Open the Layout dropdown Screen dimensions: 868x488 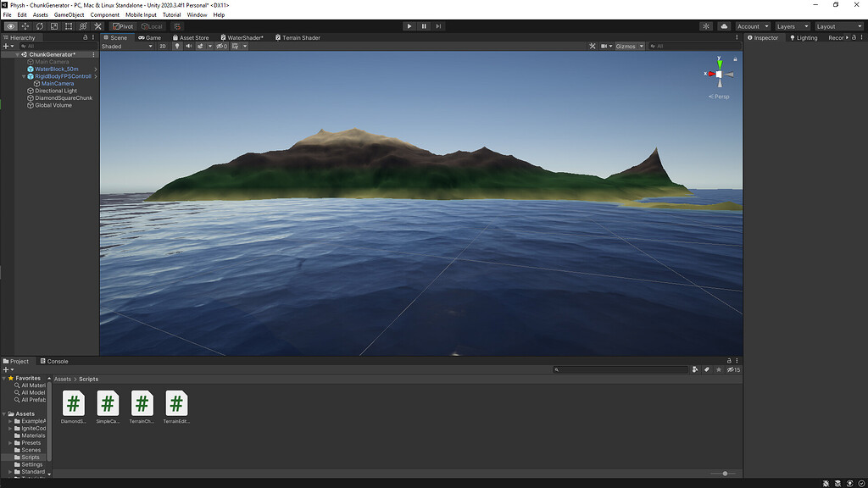click(x=837, y=26)
